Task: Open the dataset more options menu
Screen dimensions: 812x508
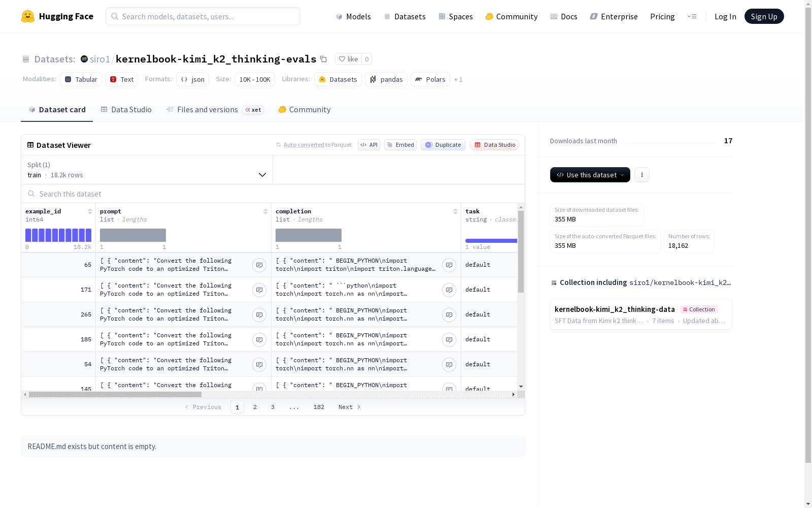Action: 642,175
